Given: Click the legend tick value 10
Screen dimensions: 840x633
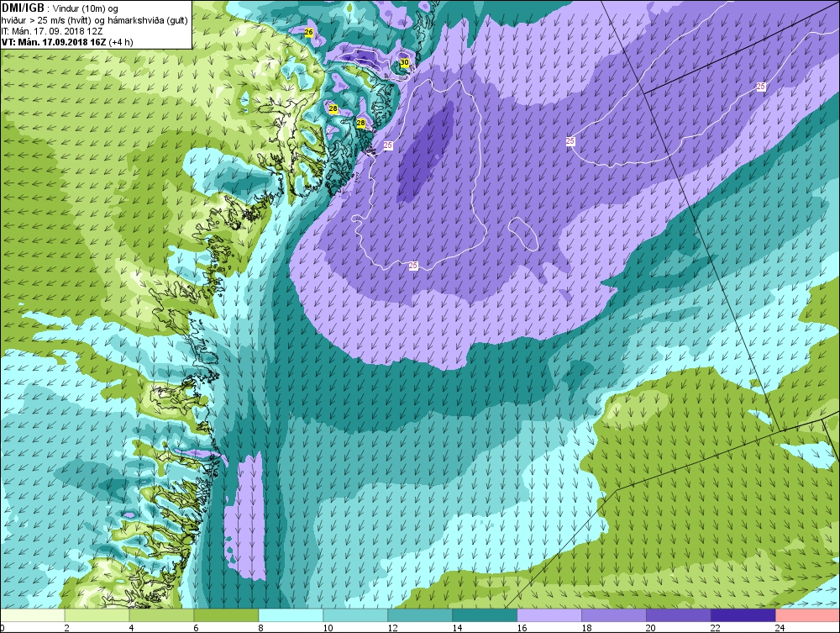Looking at the screenshot, I should click(328, 628).
